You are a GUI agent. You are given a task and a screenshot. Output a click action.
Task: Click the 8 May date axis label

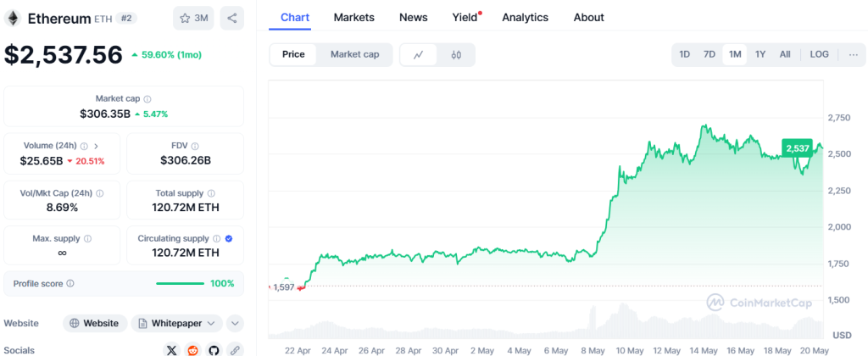594,350
